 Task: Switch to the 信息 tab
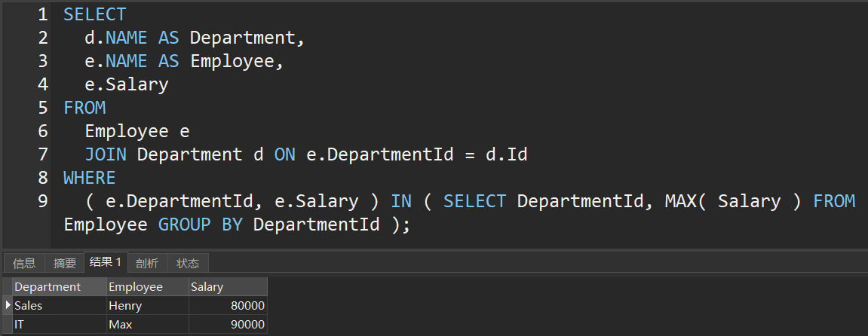(25, 263)
